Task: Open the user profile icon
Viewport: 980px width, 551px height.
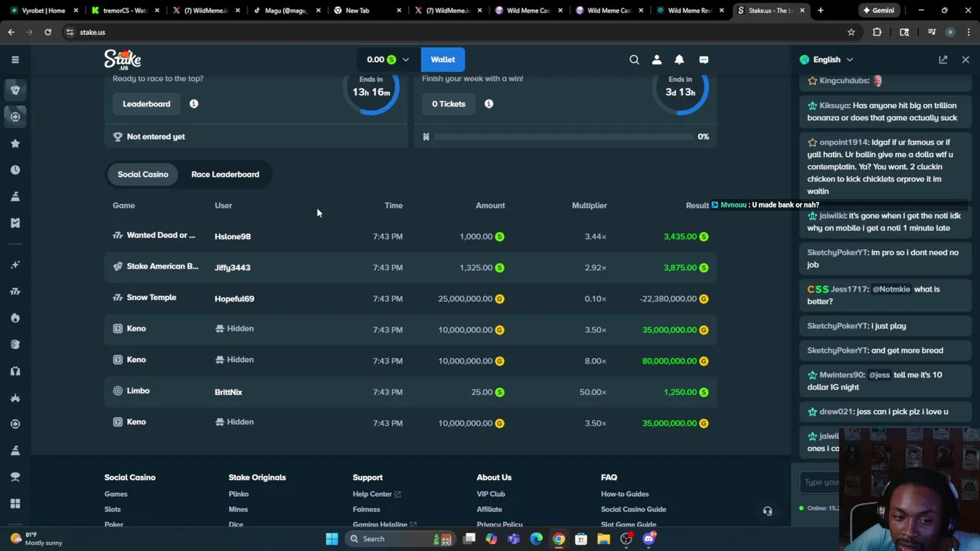Action: point(656,60)
